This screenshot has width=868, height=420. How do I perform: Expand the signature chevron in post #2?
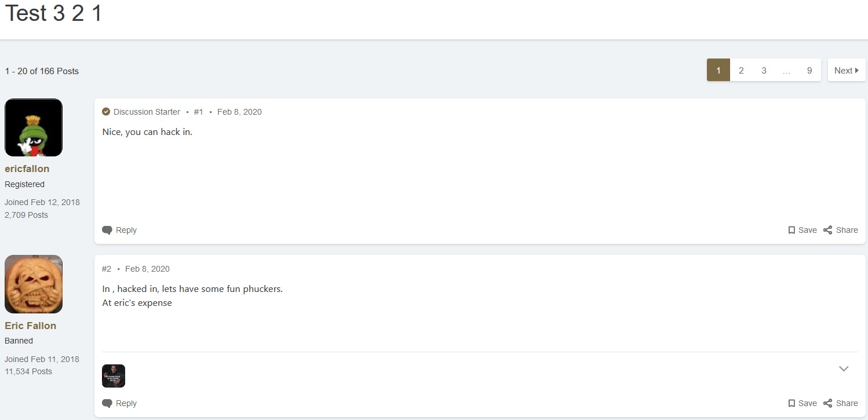844,368
